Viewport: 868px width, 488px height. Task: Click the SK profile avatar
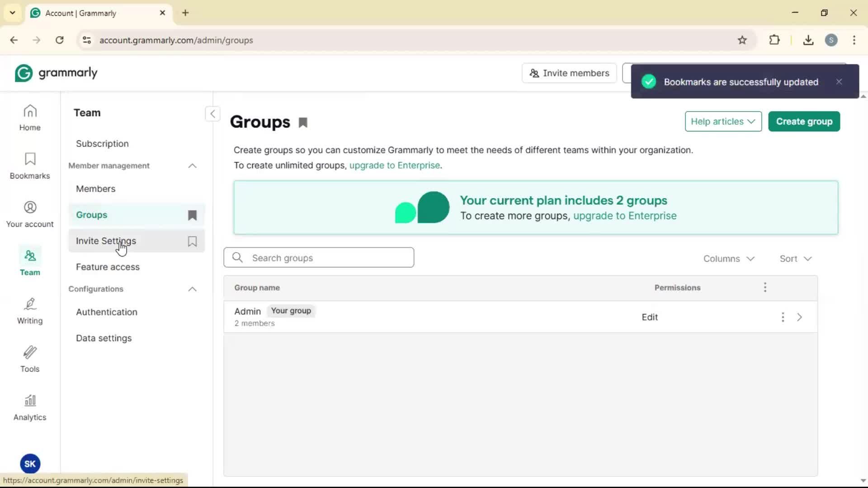coord(30,464)
